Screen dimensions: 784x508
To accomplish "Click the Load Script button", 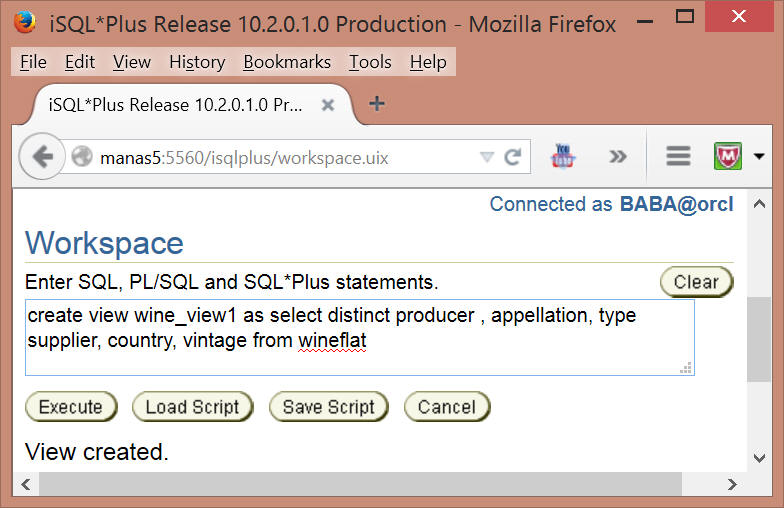I will point(192,407).
